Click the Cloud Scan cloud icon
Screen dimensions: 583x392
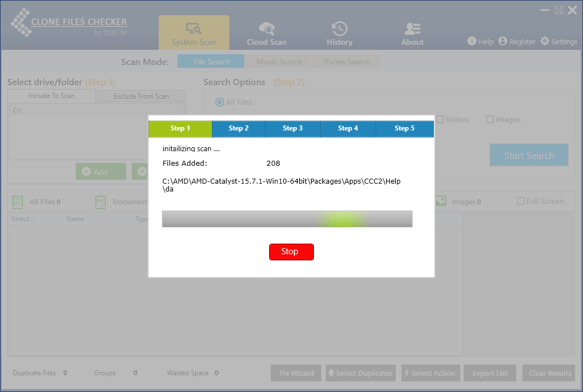(x=267, y=28)
